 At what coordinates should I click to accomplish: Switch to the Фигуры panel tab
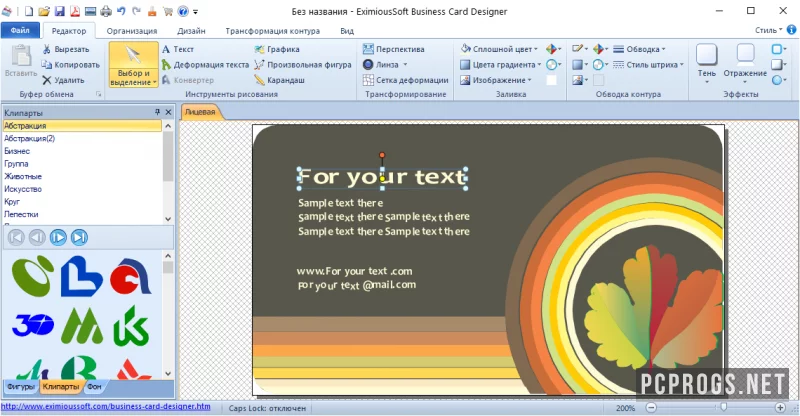(x=20, y=387)
